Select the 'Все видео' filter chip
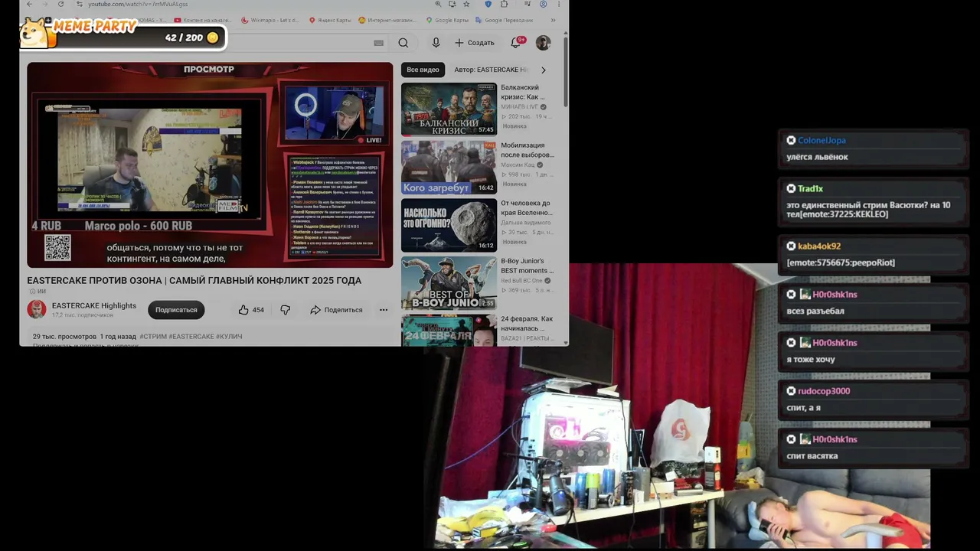This screenshot has height=551, width=980. click(423, 70)
